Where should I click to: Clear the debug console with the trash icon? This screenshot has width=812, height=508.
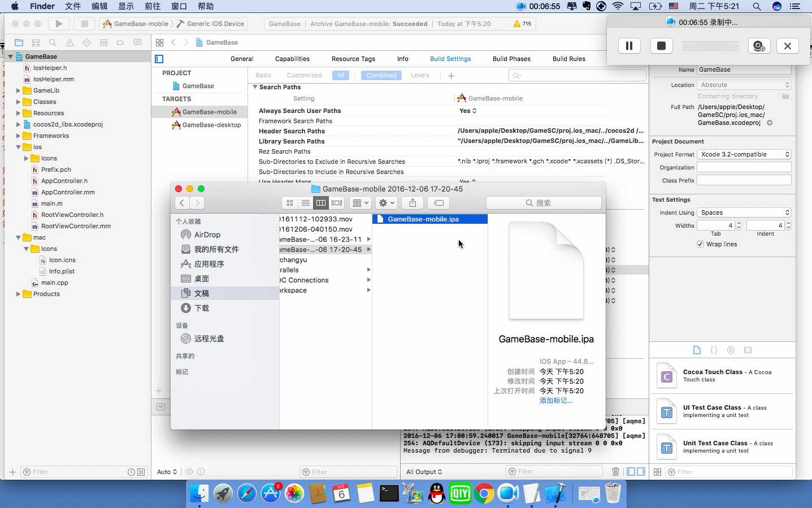pos(615,471)
